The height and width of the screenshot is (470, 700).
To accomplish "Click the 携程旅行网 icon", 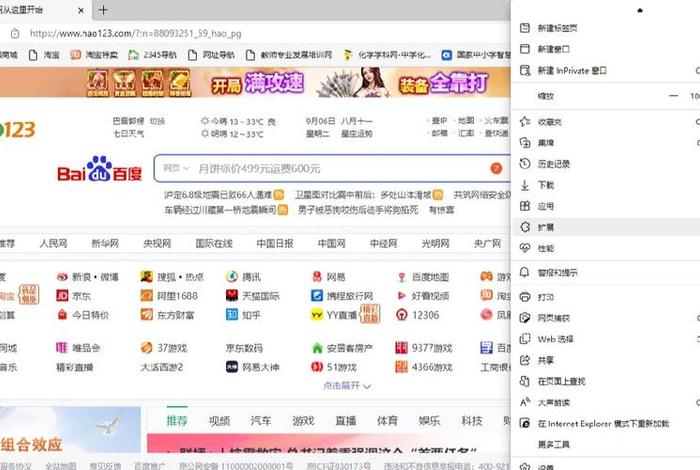I will tap(317, 295).
